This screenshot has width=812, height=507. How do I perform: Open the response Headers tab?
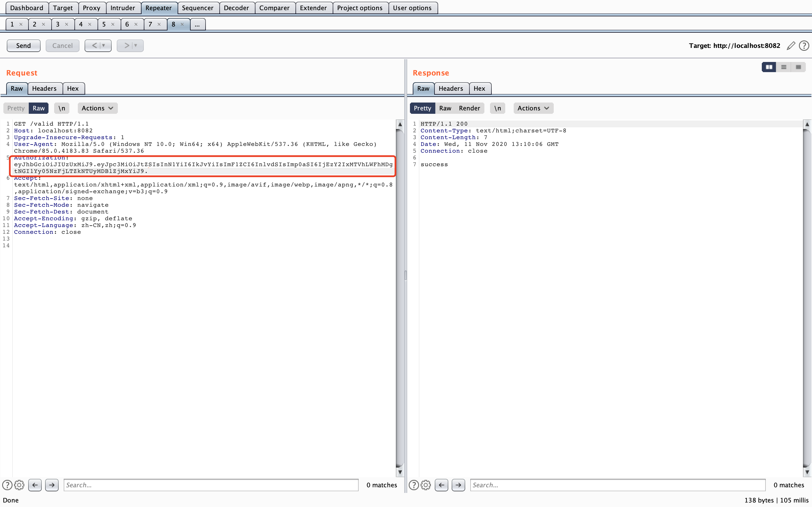(x=451, y=88)
